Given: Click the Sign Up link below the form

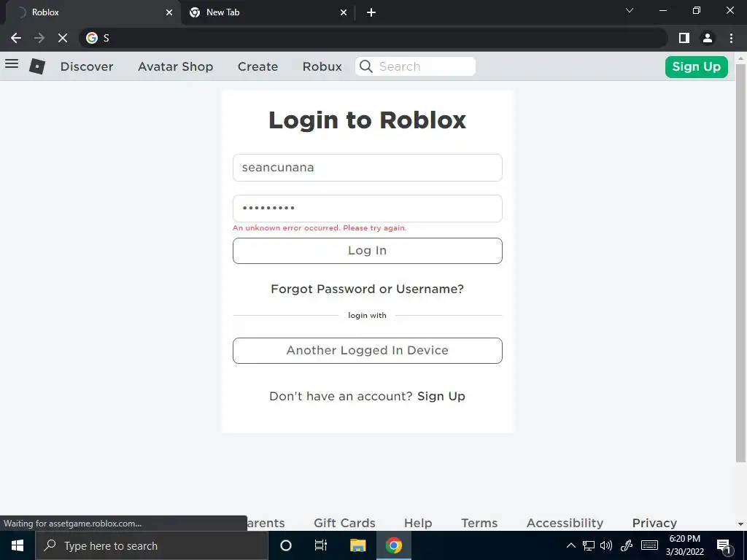Looking at the screenshot, I should [441, 396].
